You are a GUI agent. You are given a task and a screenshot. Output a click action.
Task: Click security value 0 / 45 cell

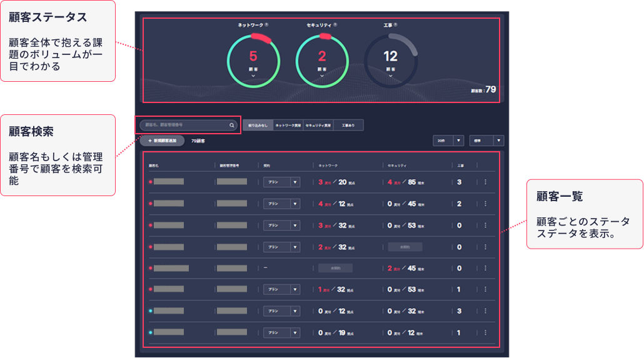406,204
